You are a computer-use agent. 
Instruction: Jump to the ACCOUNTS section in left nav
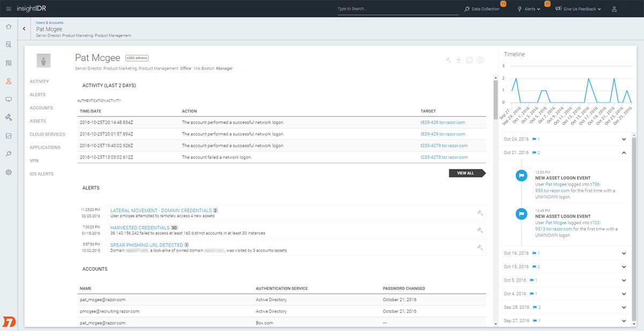point(41,108)
